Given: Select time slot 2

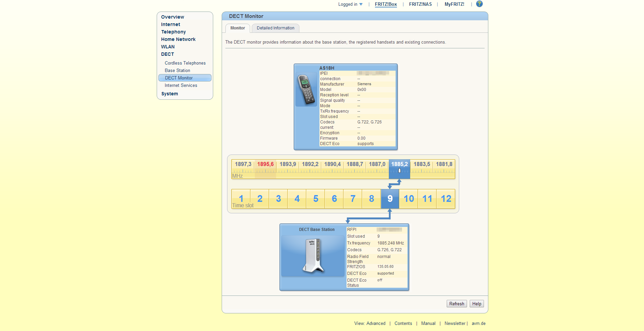Looking at the screenshot, I should click(260, 199).
